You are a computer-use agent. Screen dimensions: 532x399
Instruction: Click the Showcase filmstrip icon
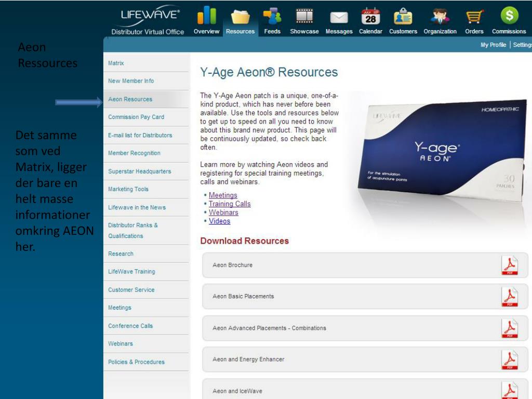[304, 16]
